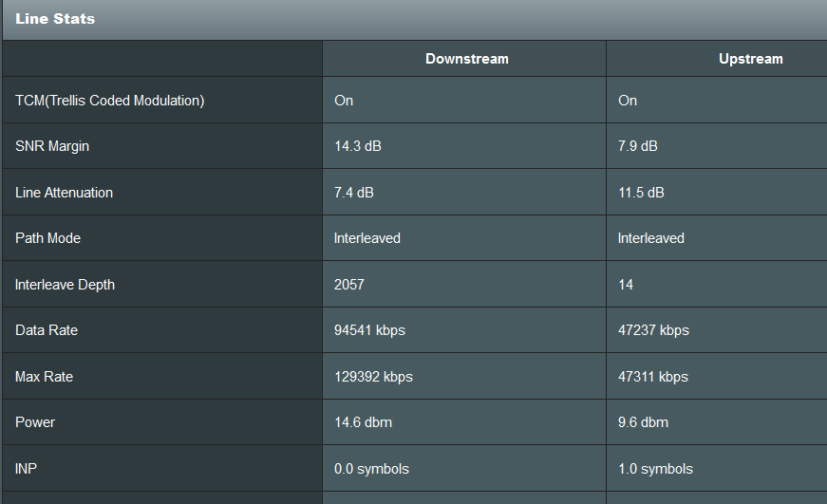Click the Max Rate row label
The height and width of the screenshot is (504, 827).
coord(45,377)
